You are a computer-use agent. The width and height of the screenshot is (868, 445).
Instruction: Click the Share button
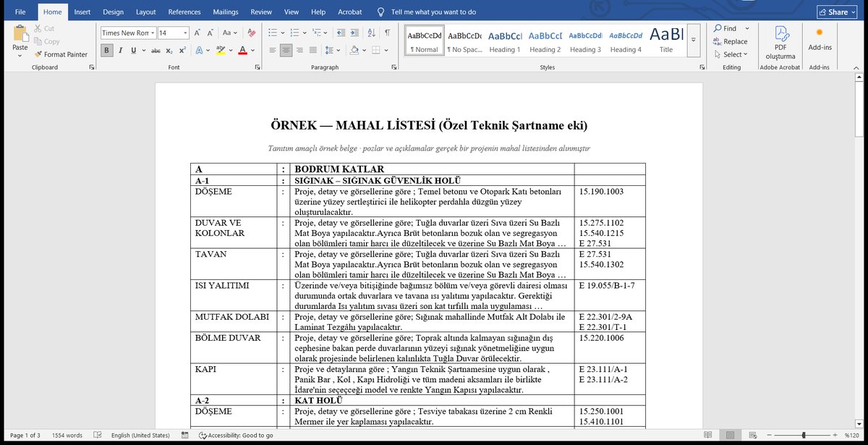coord(837,12)
